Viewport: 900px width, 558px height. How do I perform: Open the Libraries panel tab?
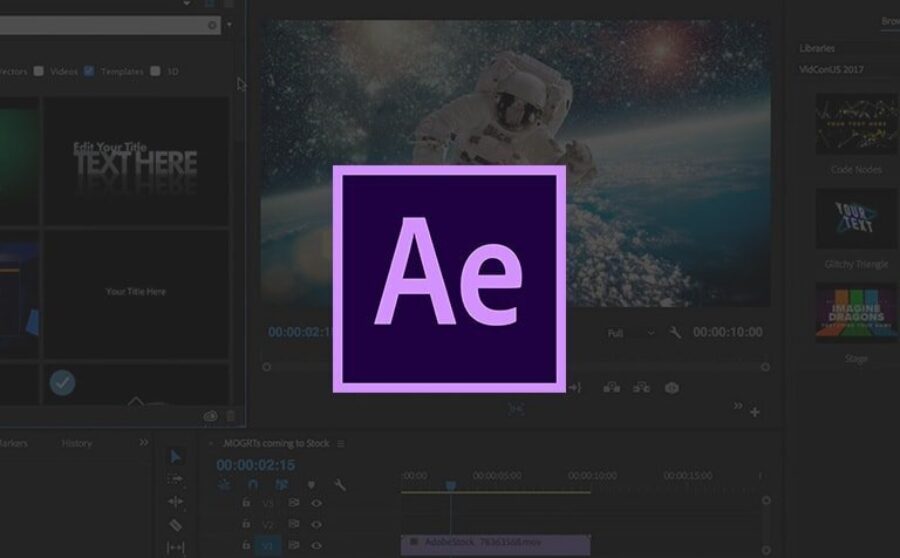tap(817, 49)
